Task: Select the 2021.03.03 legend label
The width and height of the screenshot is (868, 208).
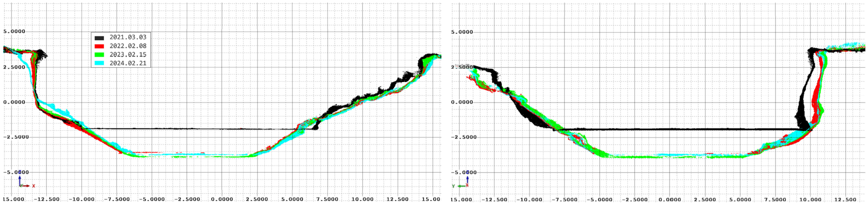Action: [128, 37]
